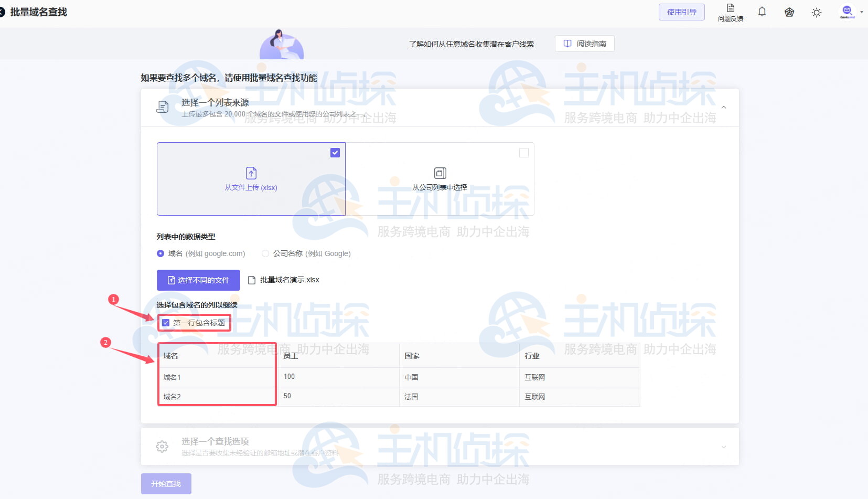Uncheck the 第一行包含标题 checkbox
868x499 pixels.
coord(166,323)
